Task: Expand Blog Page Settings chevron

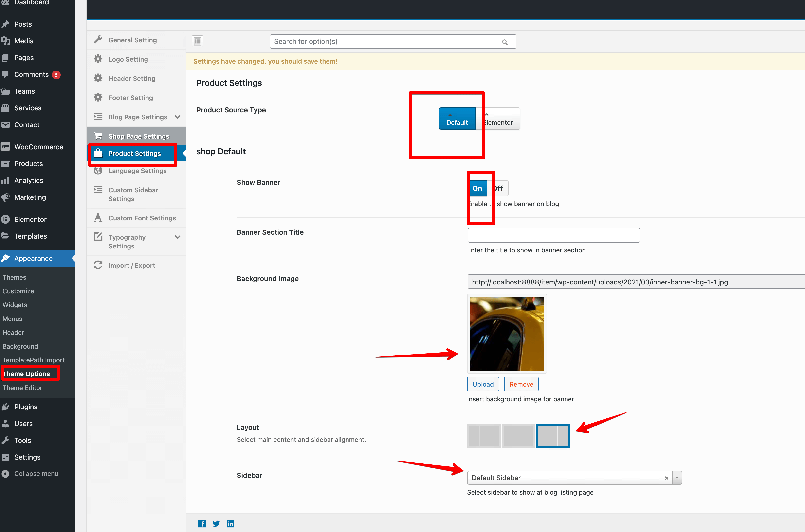Action: [x=178, y=117]
